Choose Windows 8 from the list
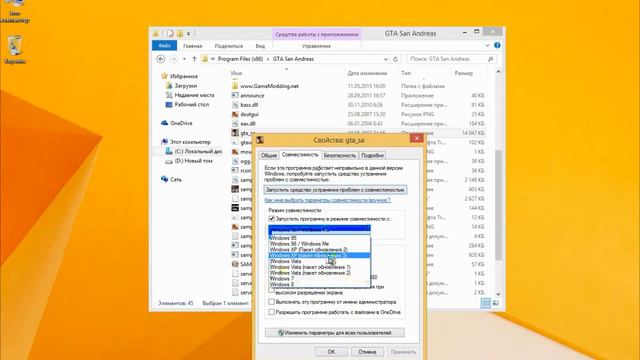Screen dimensions: 640x360 pyautogui.click(x=319, y=284)
